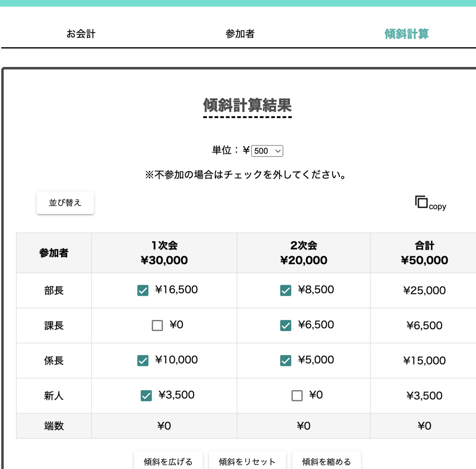Viewport: 476px width, 469px height.
Task: Toggle 係長's 2次会 checkbox off
Action: pyautogui.click(x=286, y=361)
